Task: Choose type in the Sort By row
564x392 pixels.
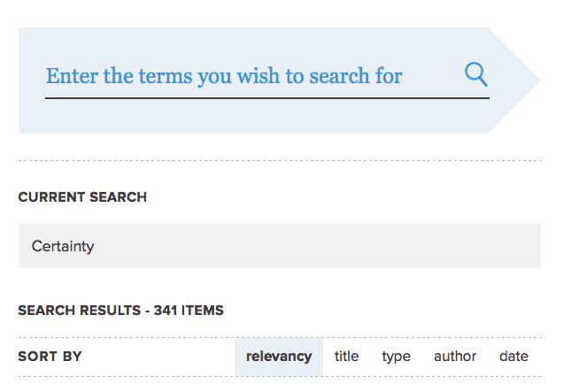Action: 396,357
